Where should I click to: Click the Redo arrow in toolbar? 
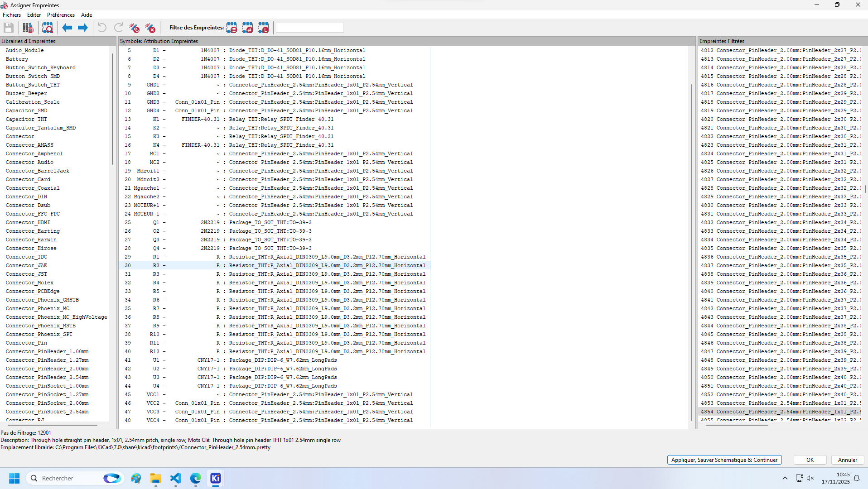pos(118,28)
